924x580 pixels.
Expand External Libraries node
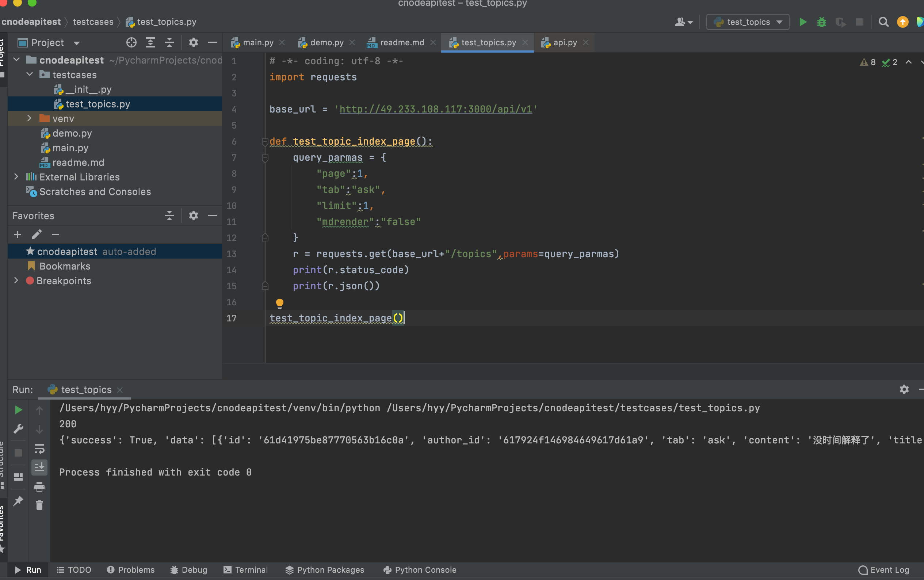coord(16,176)
